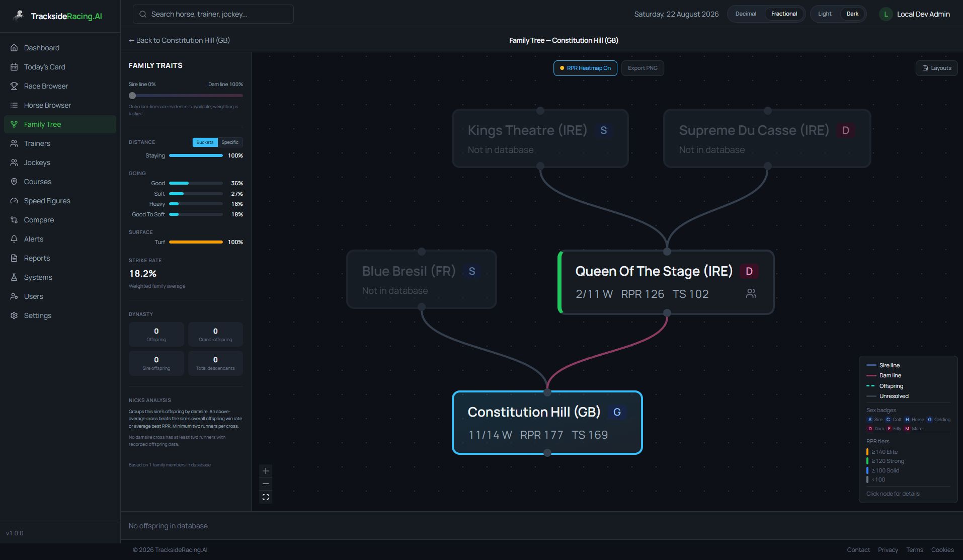Click the TracksideRacing.AI horse logo icon
This screenshot has height=560, width=963.
click(x=19, y=16)
